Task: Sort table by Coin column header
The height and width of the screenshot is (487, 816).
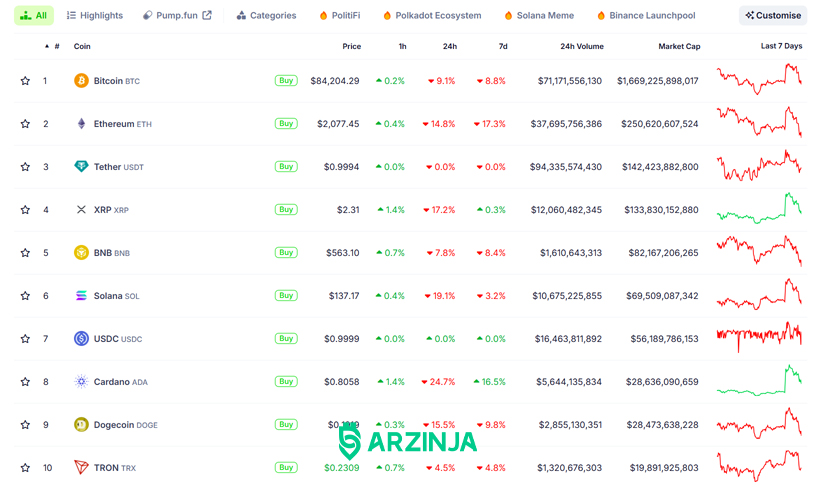Action: pos(82,46)
